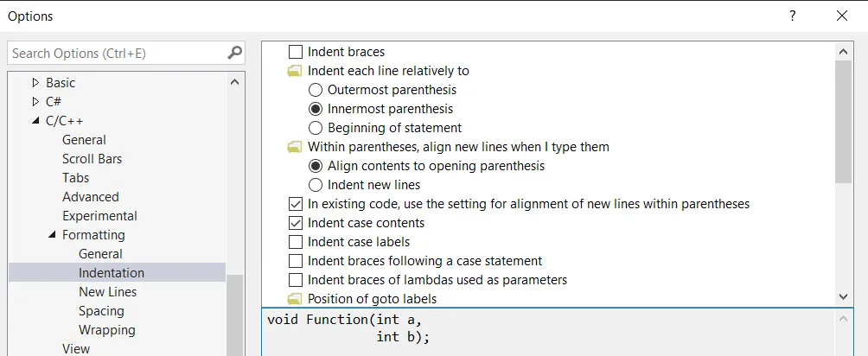Enable the Indent braces checkbox
This screenshot has width=868, height=356.
pos(296,52)
